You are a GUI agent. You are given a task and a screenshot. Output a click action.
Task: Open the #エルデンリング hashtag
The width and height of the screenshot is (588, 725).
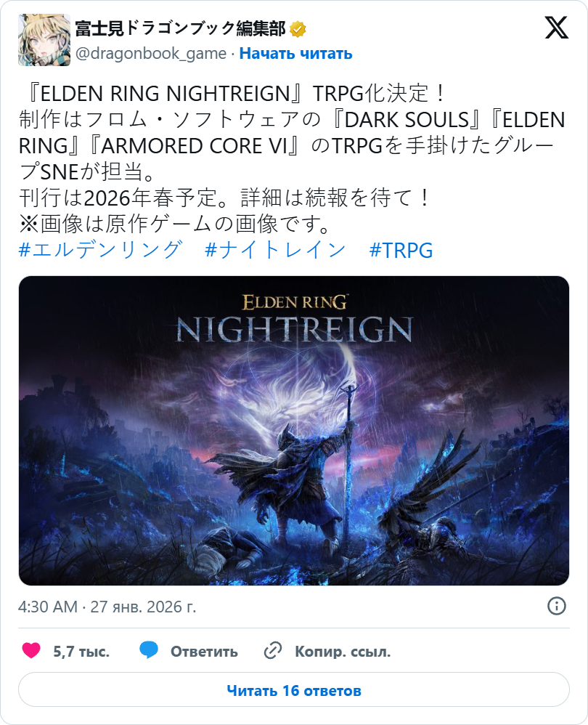click(x=100, y=250)
